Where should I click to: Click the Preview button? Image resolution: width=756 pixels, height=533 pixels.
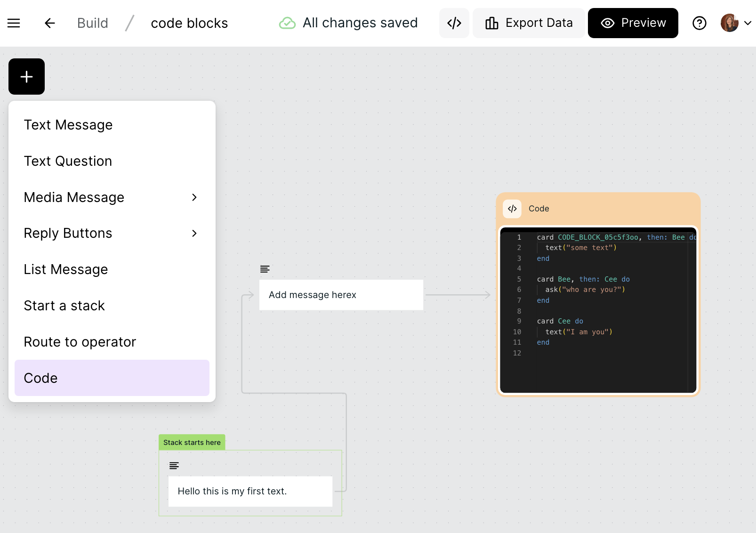pos(633,23)
